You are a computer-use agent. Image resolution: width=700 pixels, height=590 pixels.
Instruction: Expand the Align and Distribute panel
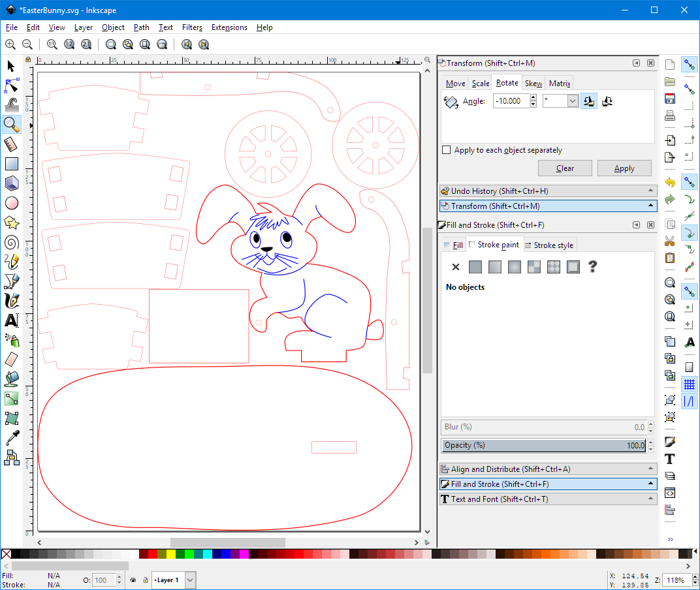click(x=548, y=469)
